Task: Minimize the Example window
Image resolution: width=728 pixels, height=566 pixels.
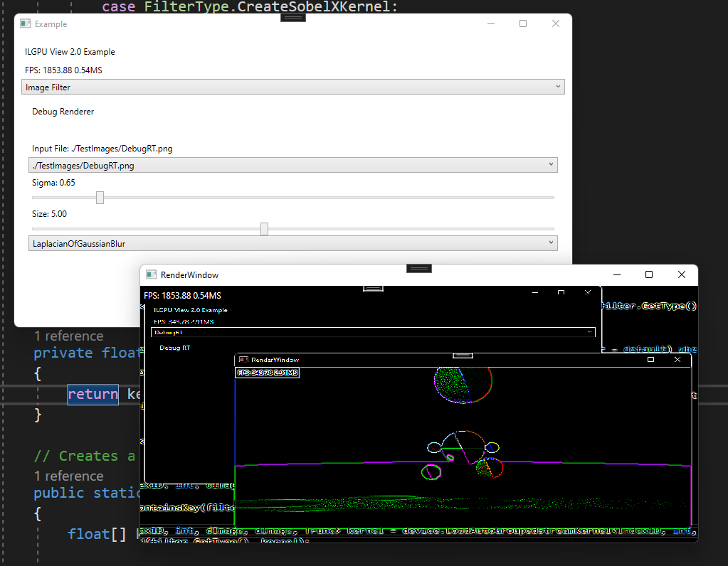Action: click(x=491, y=23)
